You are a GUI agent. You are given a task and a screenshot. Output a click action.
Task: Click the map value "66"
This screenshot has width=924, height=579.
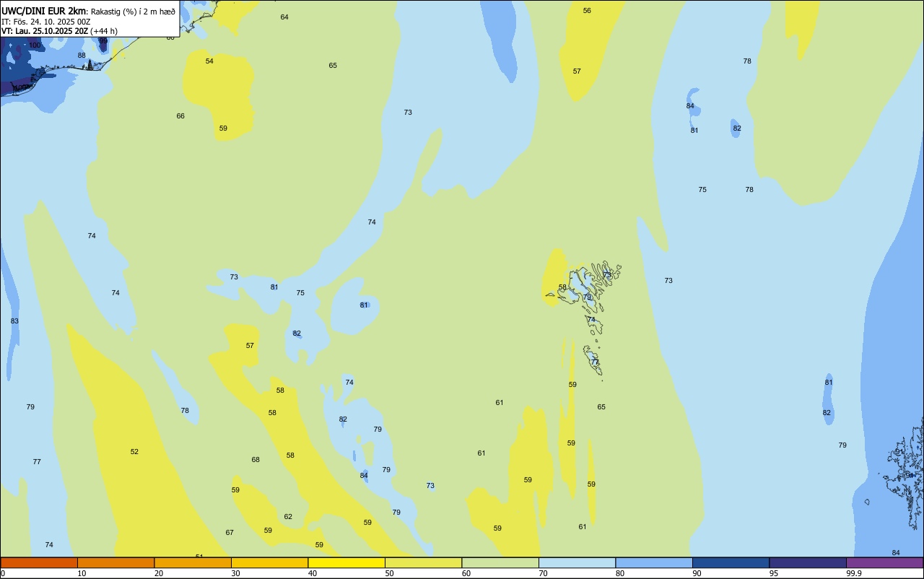[180, 116]
